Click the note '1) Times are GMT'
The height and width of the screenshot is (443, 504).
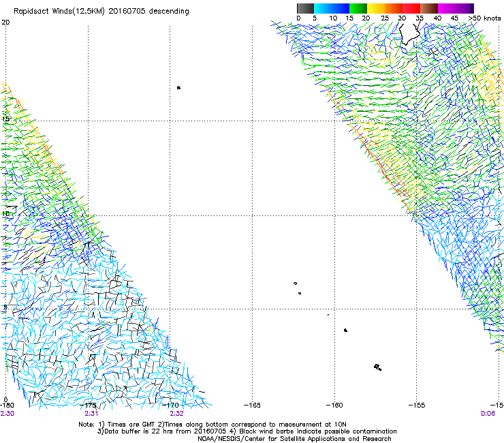point(127,425)
